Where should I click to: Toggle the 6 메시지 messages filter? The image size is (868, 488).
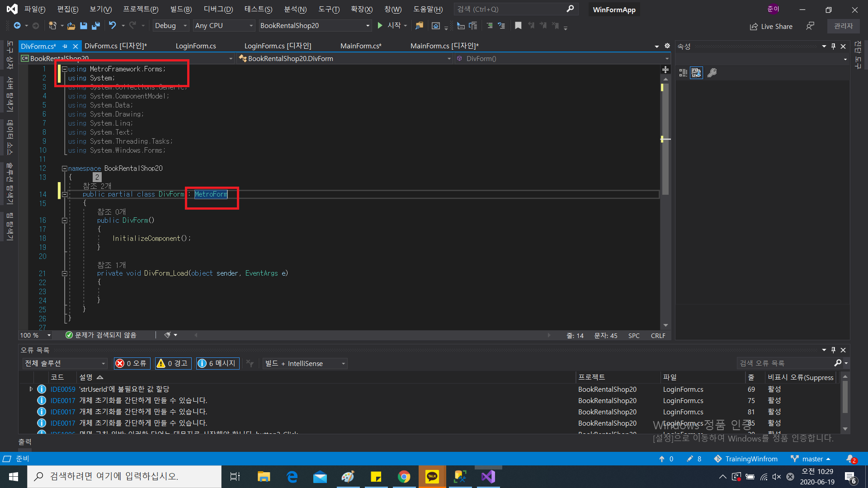(217, 363)
